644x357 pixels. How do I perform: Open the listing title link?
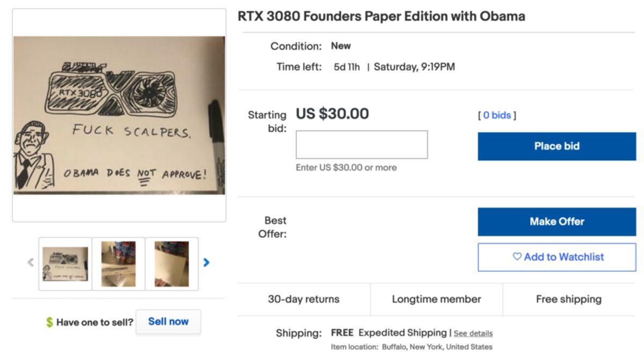(x=382, y=16)
